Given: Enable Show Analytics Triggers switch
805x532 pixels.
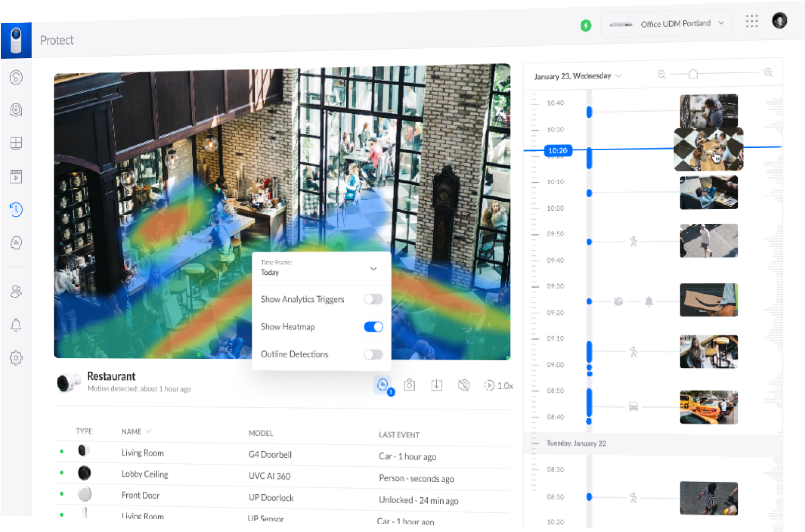Looking at the screenshot, I should (x=373, y=299).
